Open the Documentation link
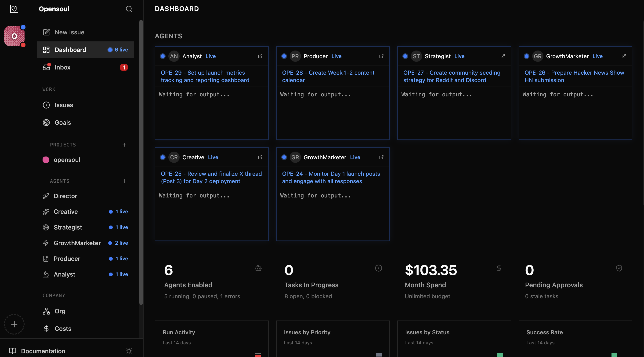The width and height of the screenshot is (644, 357). pyautogui.click(x=43, y=351)
